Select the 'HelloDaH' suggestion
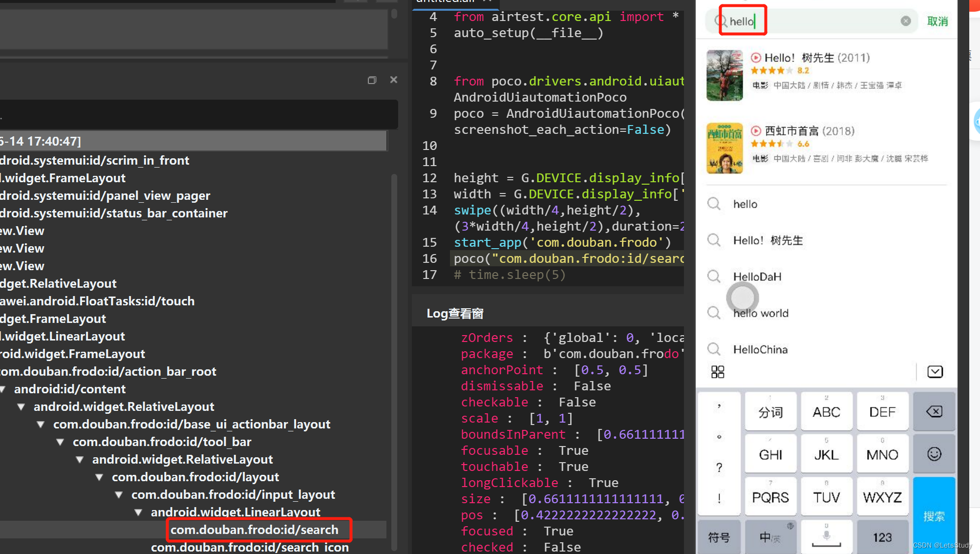This screenshot has height=554, width=980. point(757,277)
